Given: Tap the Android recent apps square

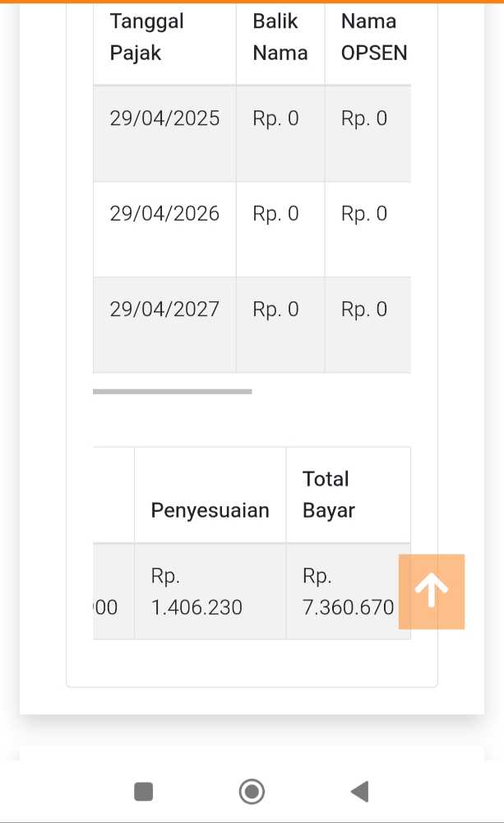Looking at the screenshot, I should 144,792.
